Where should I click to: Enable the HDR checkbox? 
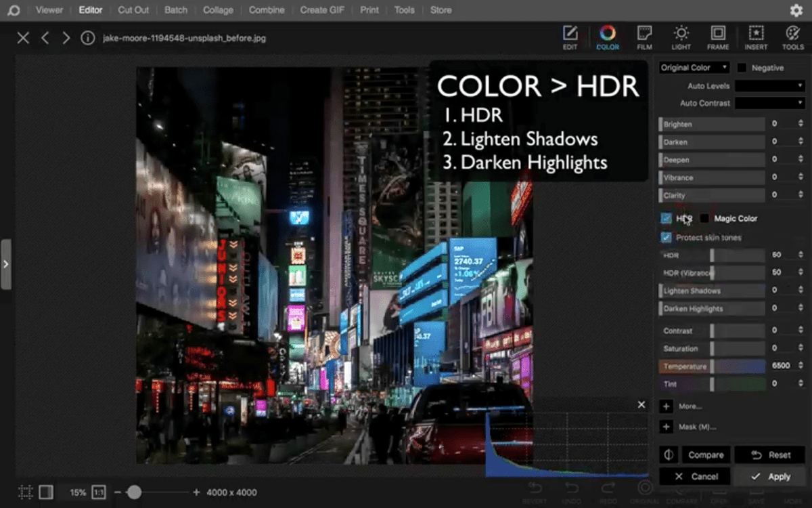666,218
